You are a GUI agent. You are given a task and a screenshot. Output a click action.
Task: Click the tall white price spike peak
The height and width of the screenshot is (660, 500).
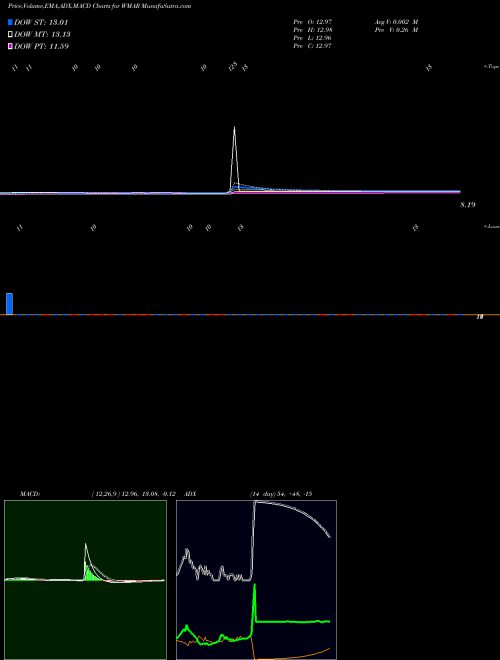(x=234, y=128)
